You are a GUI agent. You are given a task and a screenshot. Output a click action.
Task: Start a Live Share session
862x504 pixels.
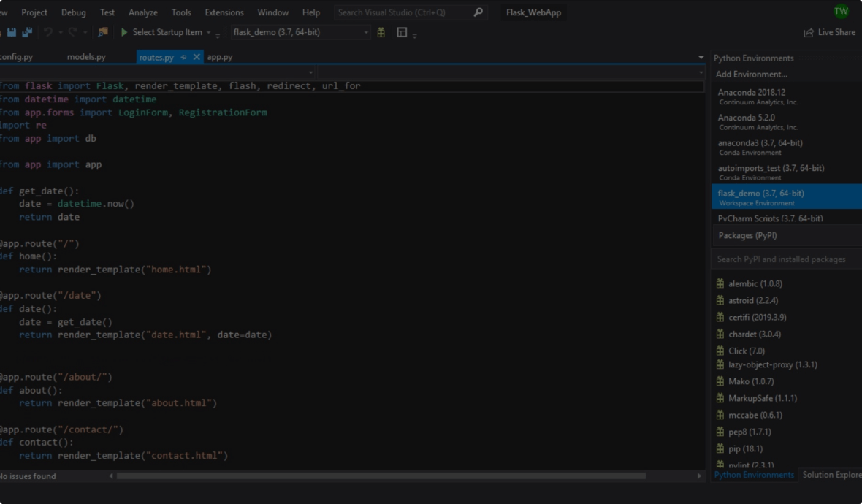click(x=829, y=32)
